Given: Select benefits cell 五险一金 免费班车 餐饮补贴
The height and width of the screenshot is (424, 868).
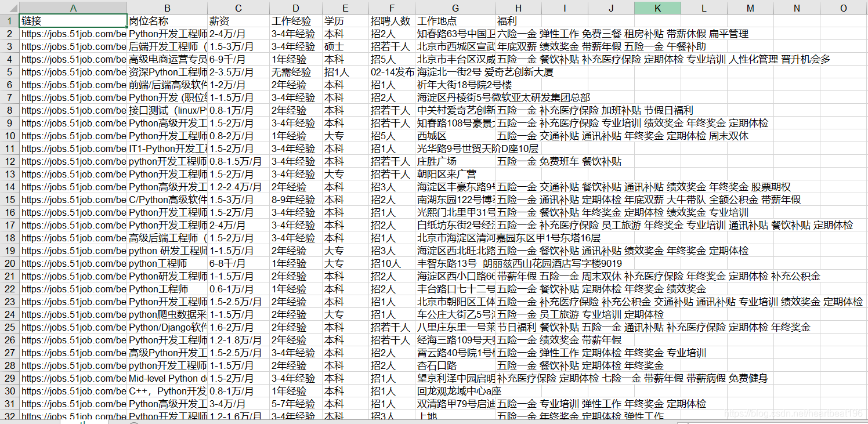Looking at the screenshot, I should [559, 161].
